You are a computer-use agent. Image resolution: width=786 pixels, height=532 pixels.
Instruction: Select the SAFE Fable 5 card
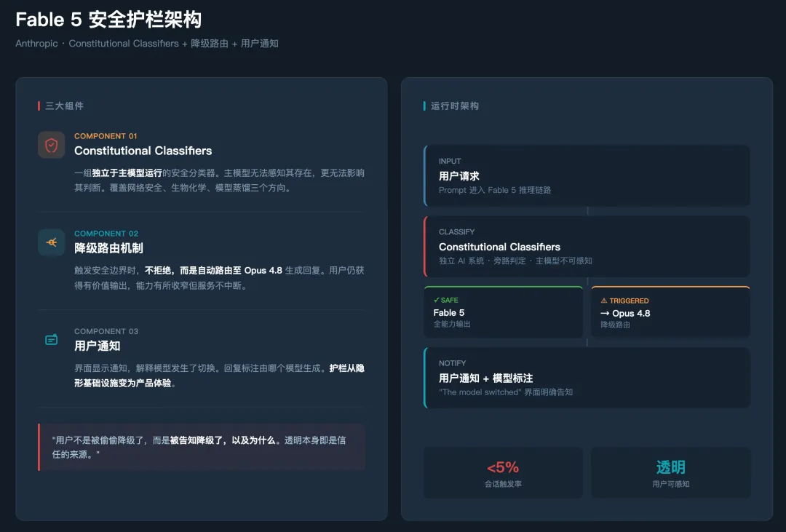pos(504,312)
